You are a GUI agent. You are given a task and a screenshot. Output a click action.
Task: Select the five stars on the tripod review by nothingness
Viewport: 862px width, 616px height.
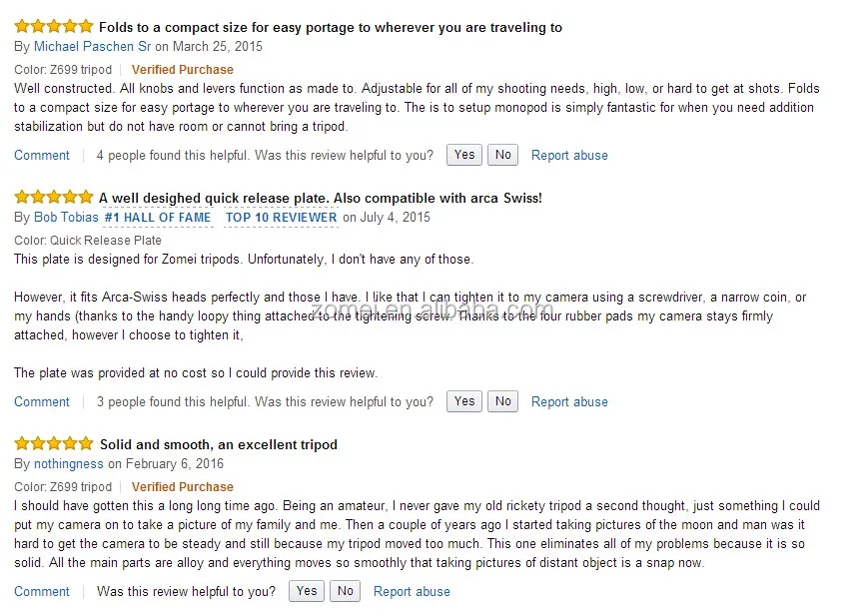[54, 443]
